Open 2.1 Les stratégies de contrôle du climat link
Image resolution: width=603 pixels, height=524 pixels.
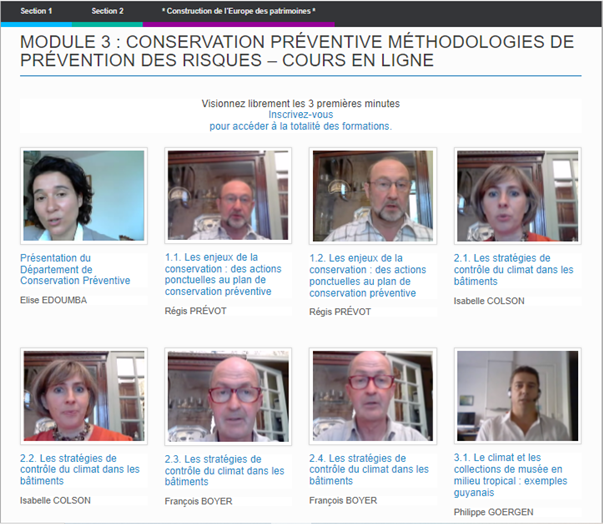click(513, 269)
